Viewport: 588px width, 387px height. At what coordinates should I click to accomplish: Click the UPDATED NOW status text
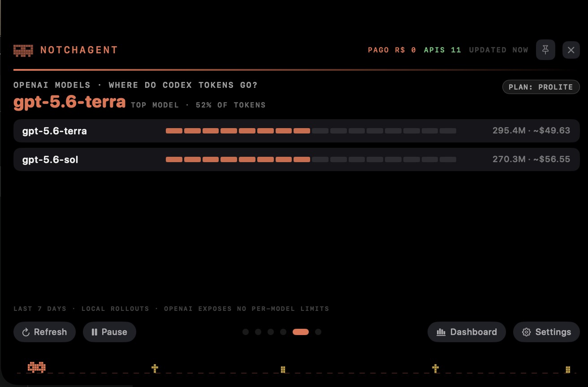pyautogui.click(x=499, y=50)
